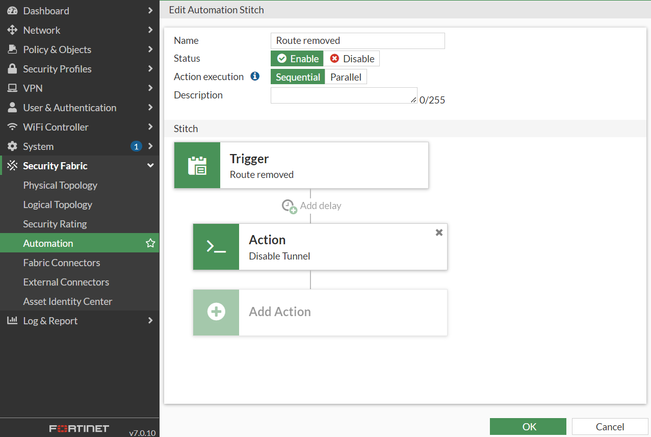Viewport: 651px width, 437px height.
Task: Open the Trigger Route removed card
Action: click(x=301, y=165)
